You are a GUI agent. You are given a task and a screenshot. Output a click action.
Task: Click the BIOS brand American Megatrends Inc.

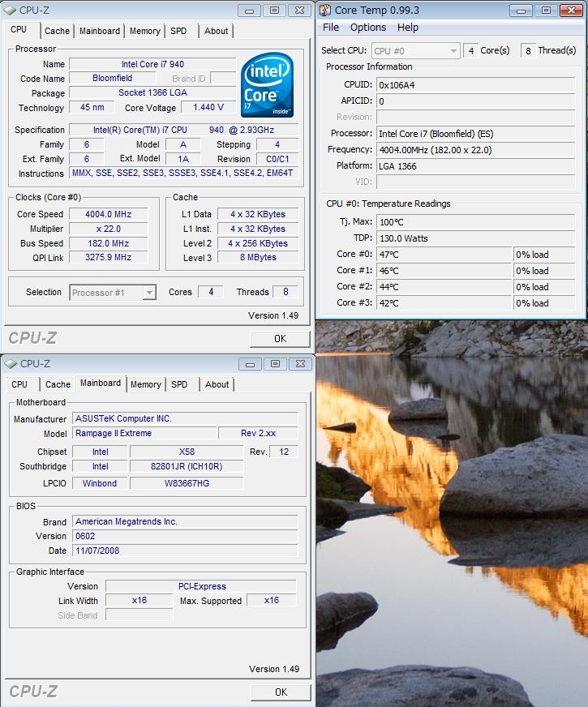(185, 521)
